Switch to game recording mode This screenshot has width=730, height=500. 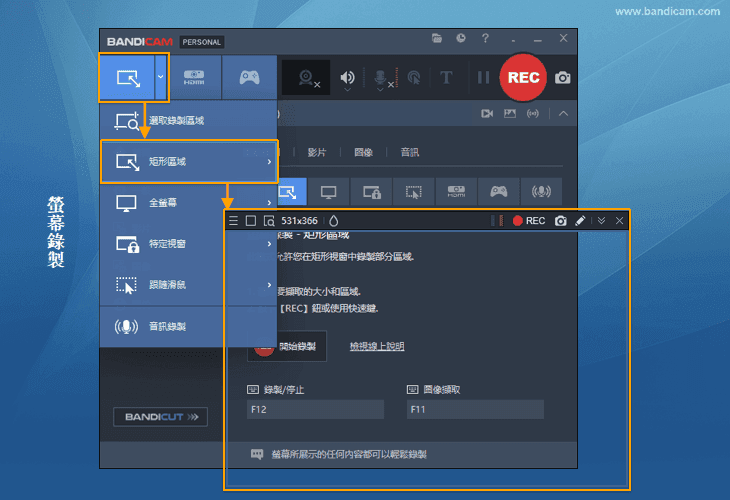[x=250, y=77]
